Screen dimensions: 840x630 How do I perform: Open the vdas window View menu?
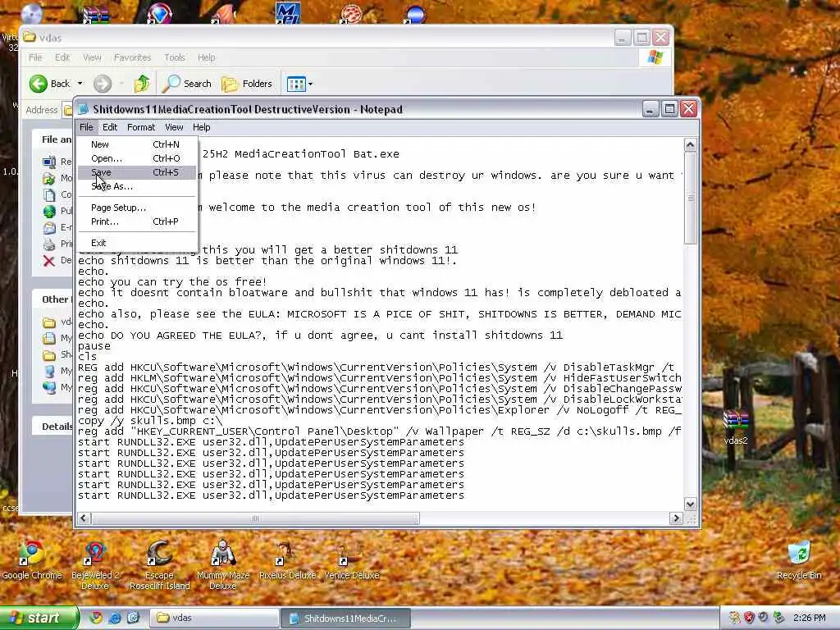pos(92,57)
